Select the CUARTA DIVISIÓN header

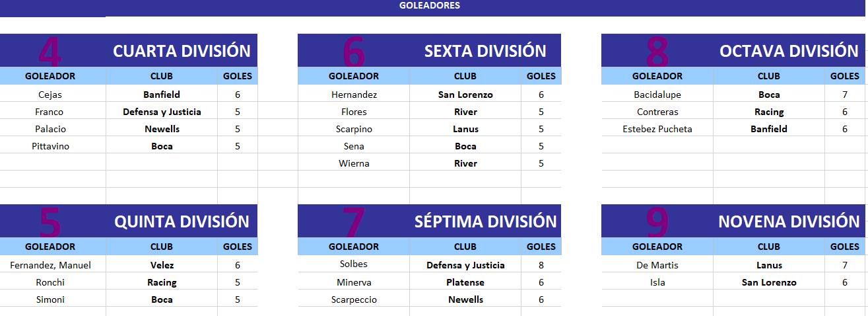click(x=182, y=51)
